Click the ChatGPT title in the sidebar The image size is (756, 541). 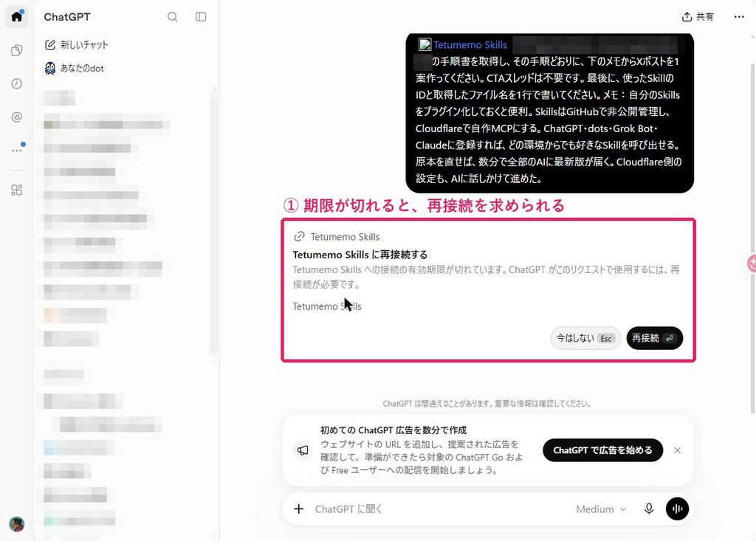point(67,17)
